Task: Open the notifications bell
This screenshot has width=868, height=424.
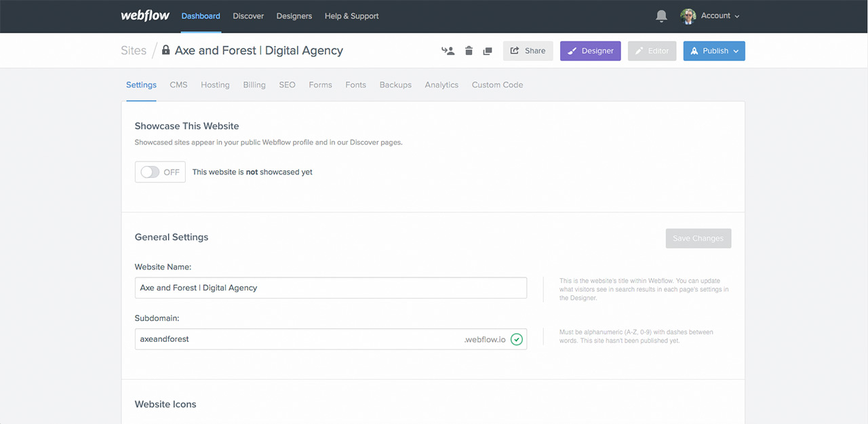Action: [x=661, y=16]
